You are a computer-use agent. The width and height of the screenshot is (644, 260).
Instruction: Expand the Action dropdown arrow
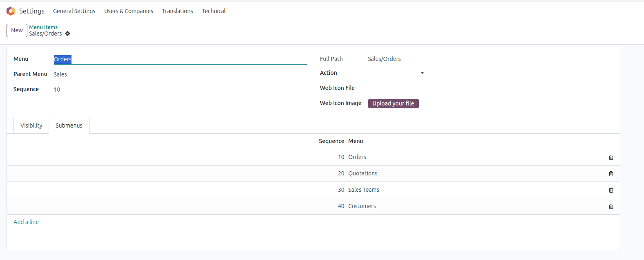pos(422,73)
